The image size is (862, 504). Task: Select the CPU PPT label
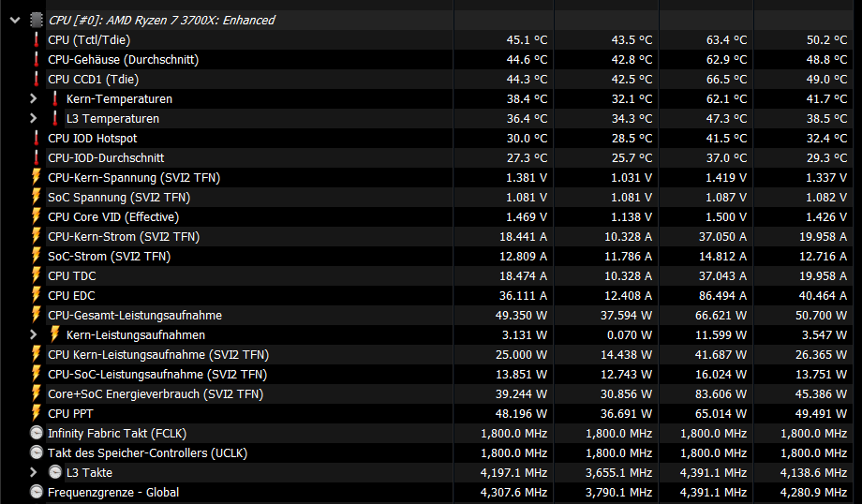tap(70, 414)
